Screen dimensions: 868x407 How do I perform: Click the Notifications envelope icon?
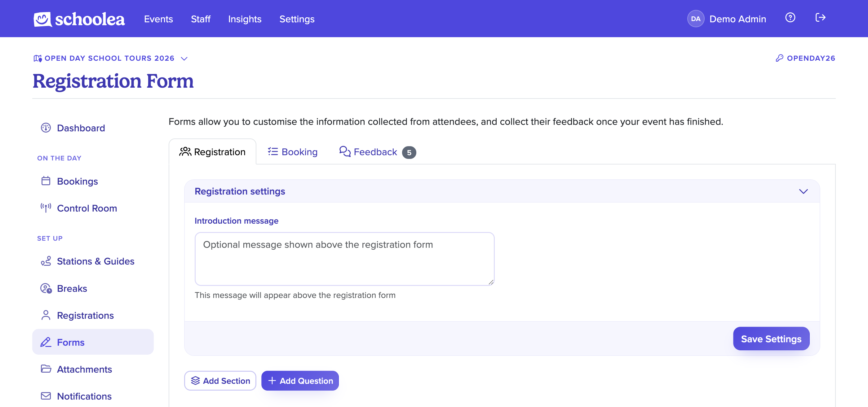tap(46, 396)
